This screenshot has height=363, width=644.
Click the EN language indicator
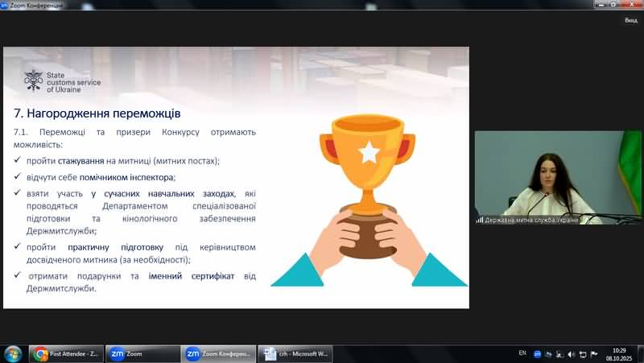(522, 353)
